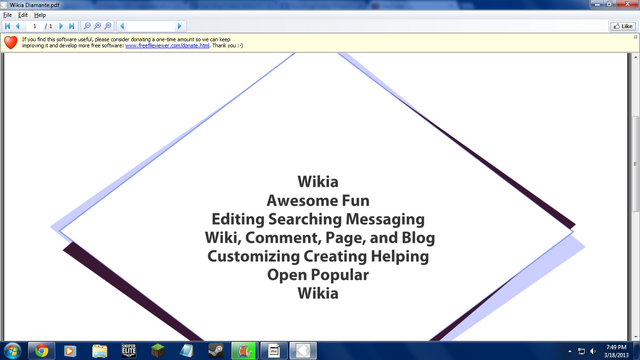
Task: Click the first magnifier zoom icon
Action: point(87,26)
